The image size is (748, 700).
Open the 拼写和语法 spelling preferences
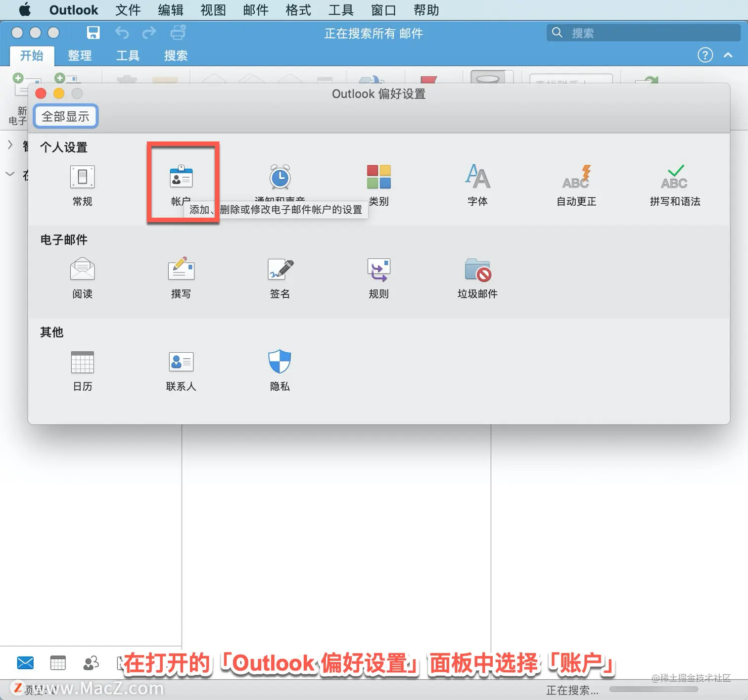click(675, 186)
